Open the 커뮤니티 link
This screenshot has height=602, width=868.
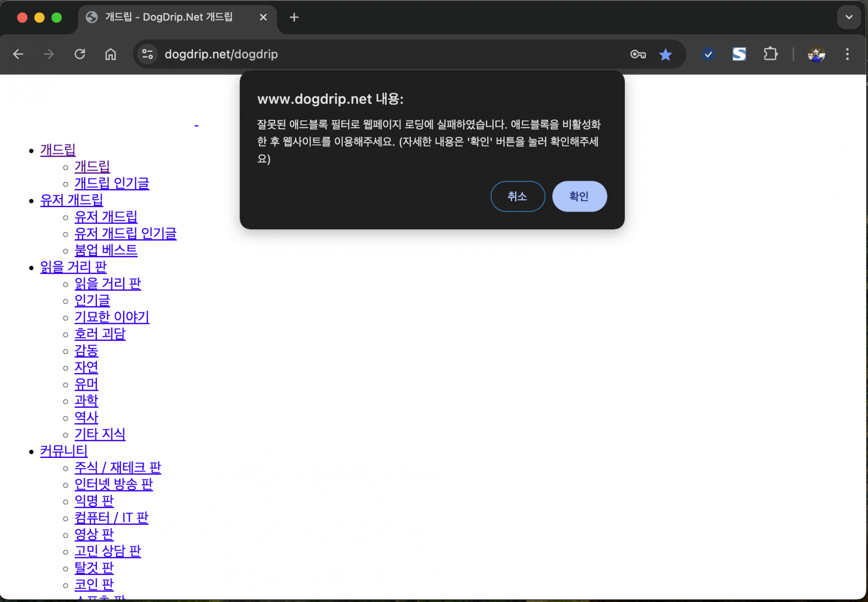(63, 451)
